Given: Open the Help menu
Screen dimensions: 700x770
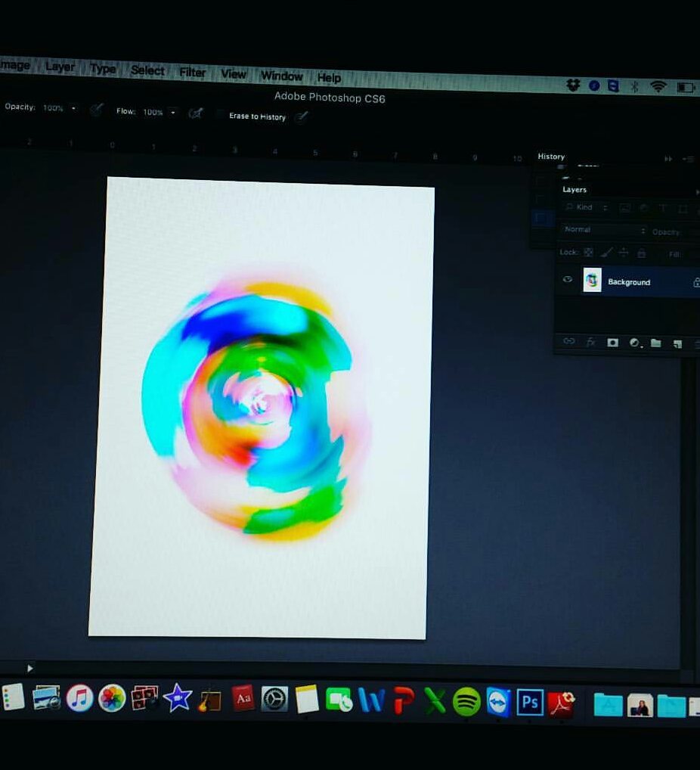Looking at the screenshot, I should pos(328,78).
